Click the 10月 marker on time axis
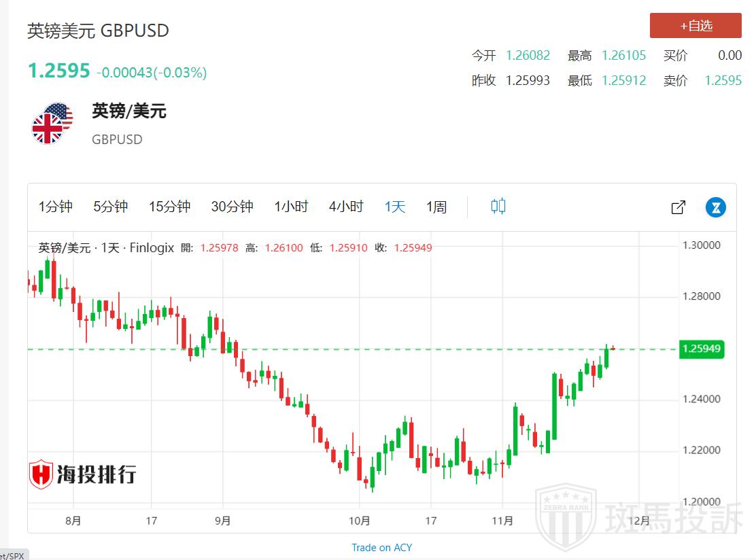 (360, 521)
